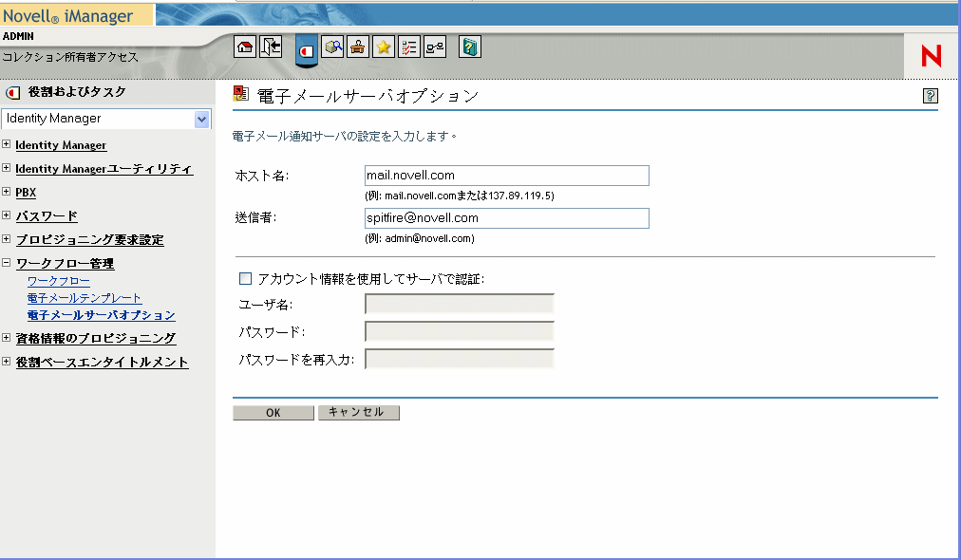Open the Home icon in the toolbar

pos(245,47)
